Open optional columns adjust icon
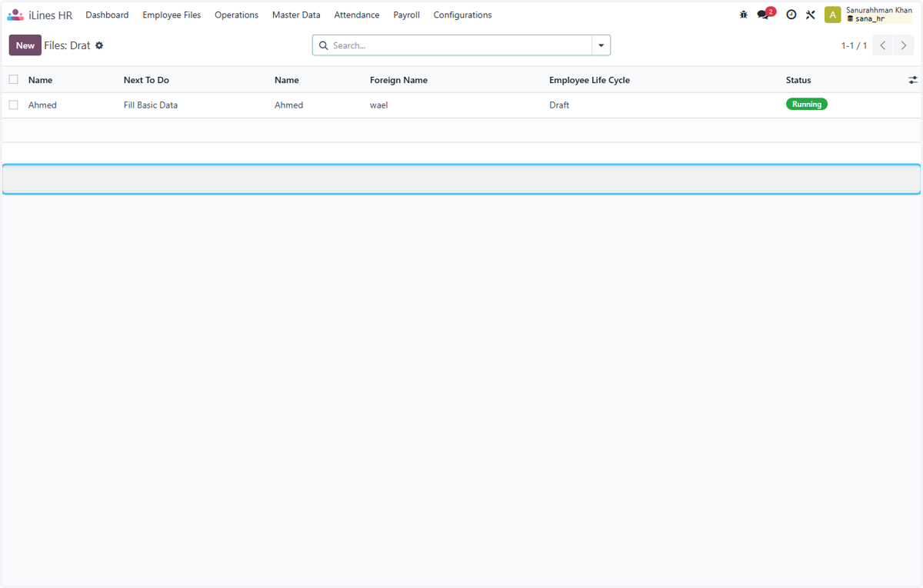 click(913, 80)
